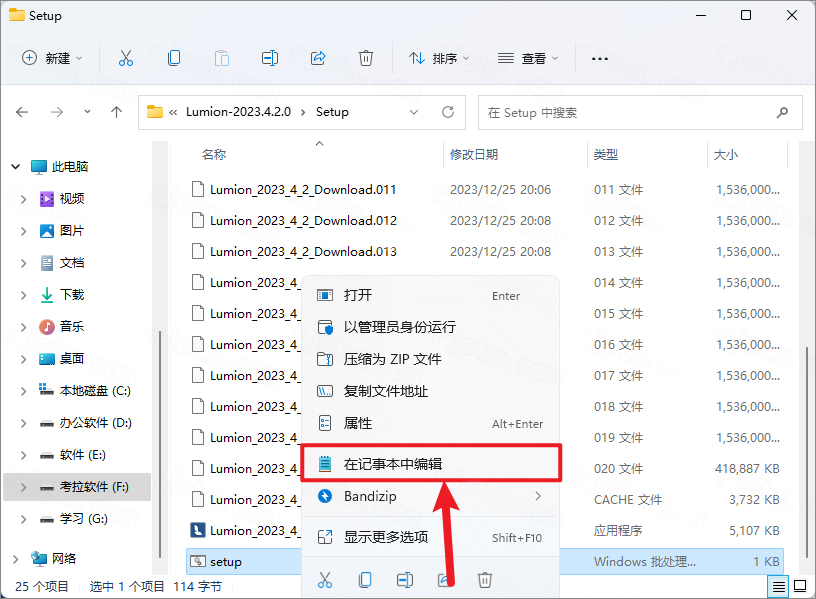Expand the Bandizip submenu

tap(538, 496)
